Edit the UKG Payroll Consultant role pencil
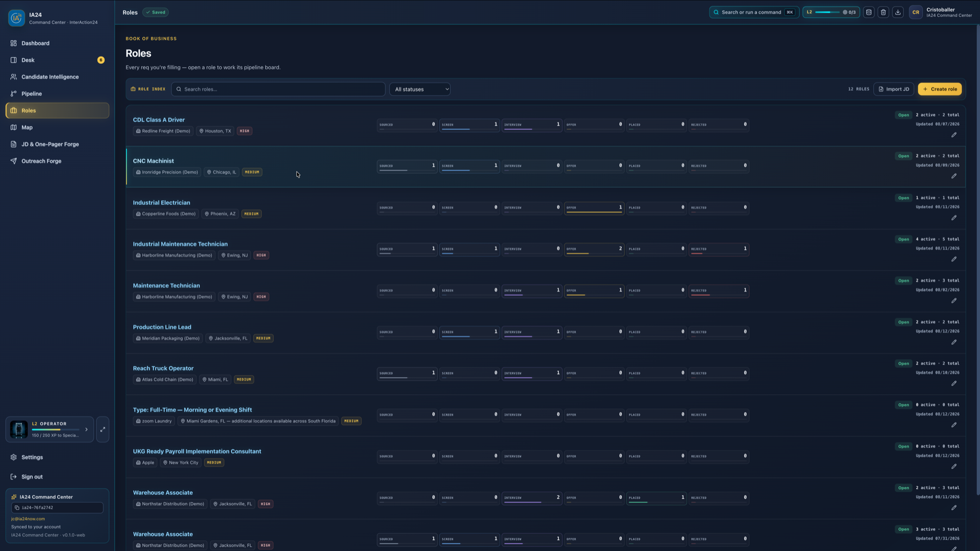The height and width of the screenshot is (551, 980). 954,467
